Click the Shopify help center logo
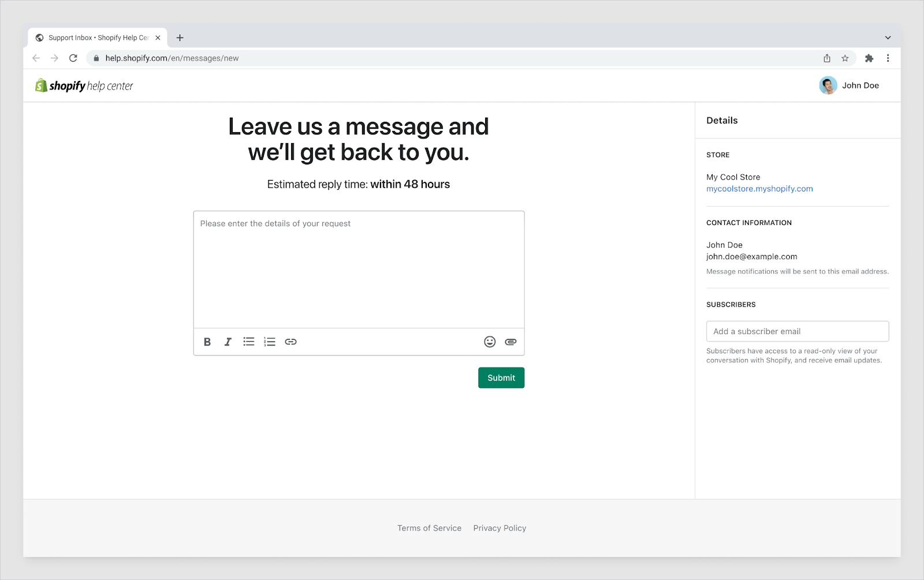Screen dimensions: 924x580 [84, 85]
